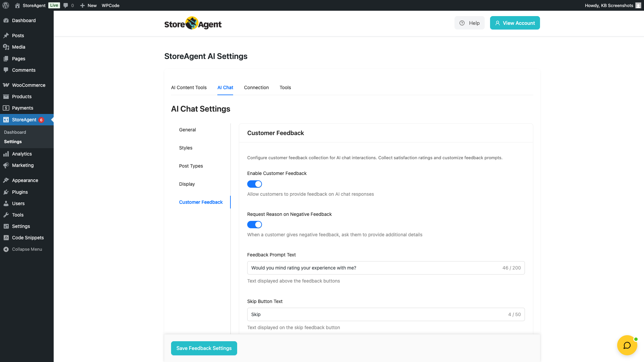Click the notification badge showing 6
This screenshot has width=644, height=362.
click(41, 120)
